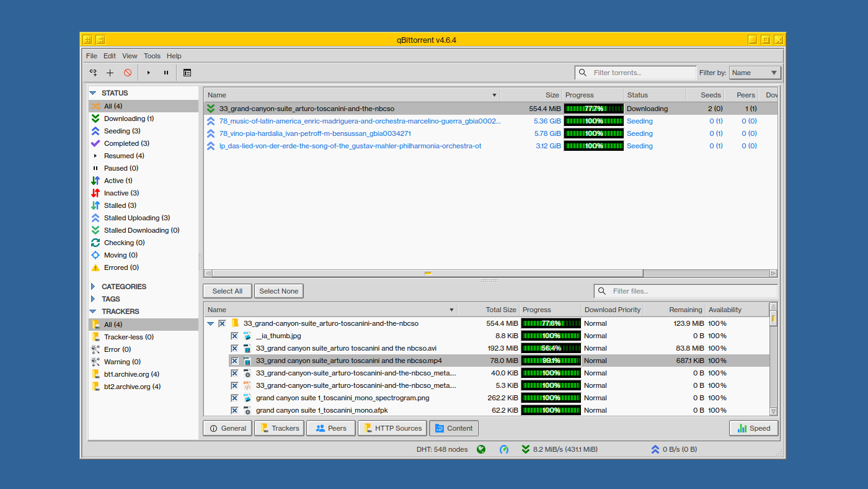868x489 pixels.
Task: Toggle checkbox for __ia_thumb.jpg file
Action: 234,336
